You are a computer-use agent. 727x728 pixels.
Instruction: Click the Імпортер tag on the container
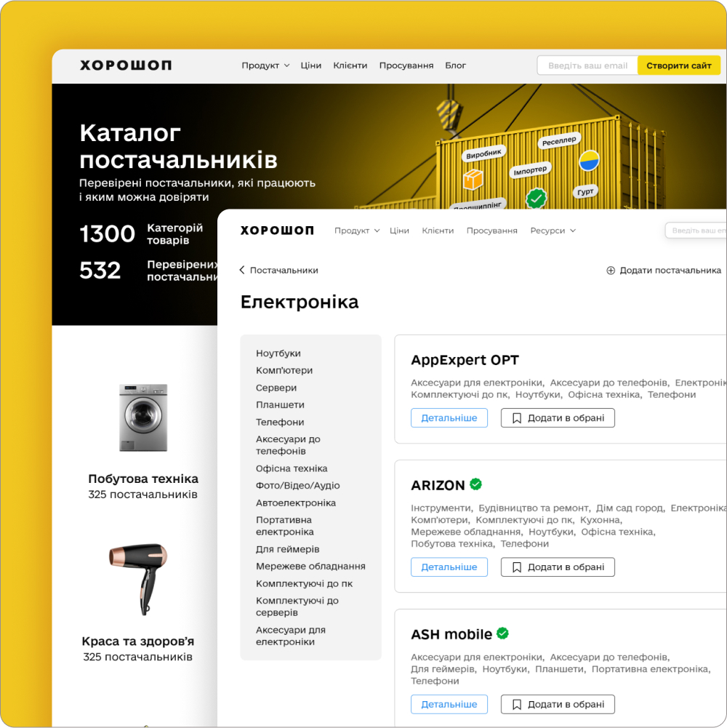[530, 170]
